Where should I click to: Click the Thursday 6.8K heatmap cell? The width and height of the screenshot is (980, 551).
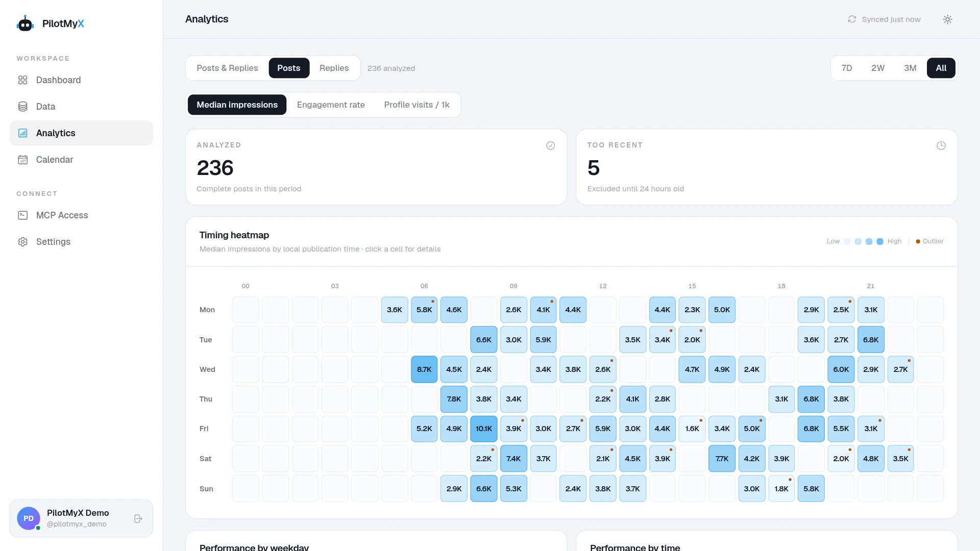click(812, 399)
